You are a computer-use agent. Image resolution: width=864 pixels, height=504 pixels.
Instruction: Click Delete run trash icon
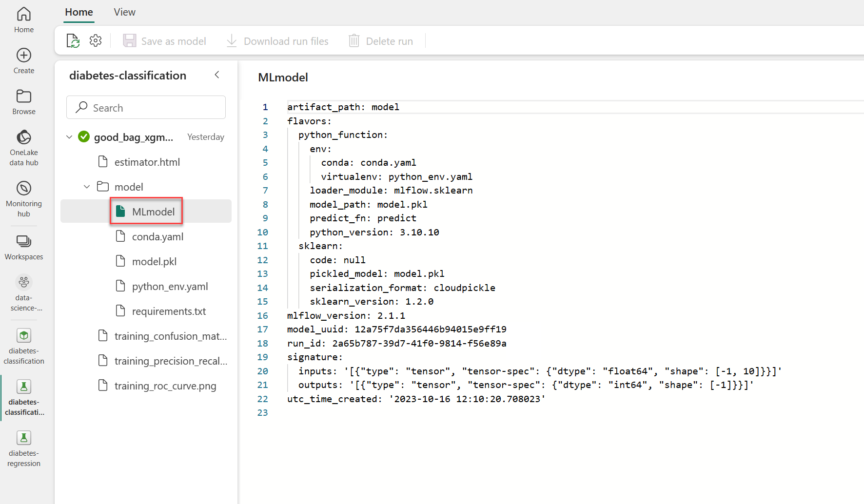(x=354, y=40)
